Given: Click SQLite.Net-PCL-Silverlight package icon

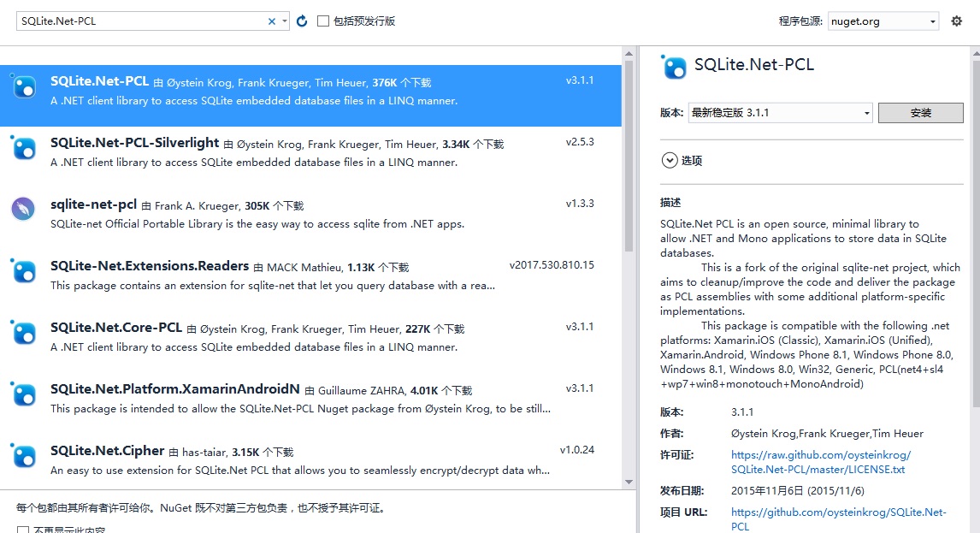Looking at the screenshot, I should pyautogui.click(x=24, y=147).
